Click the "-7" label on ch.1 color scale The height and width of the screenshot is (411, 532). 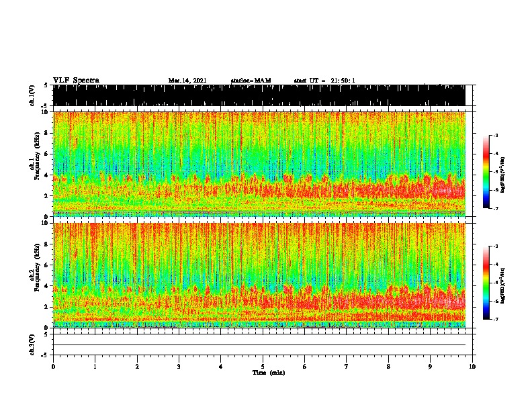496,208
